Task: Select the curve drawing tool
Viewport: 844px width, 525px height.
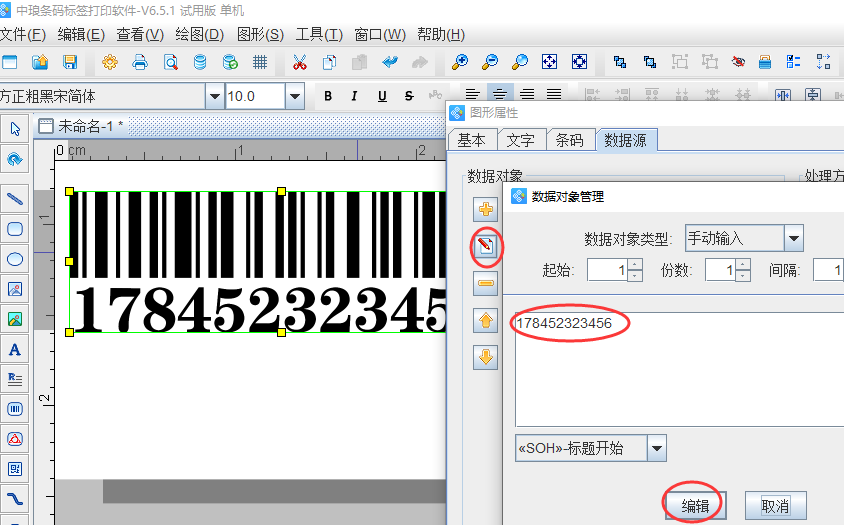Action: [15, 499]
